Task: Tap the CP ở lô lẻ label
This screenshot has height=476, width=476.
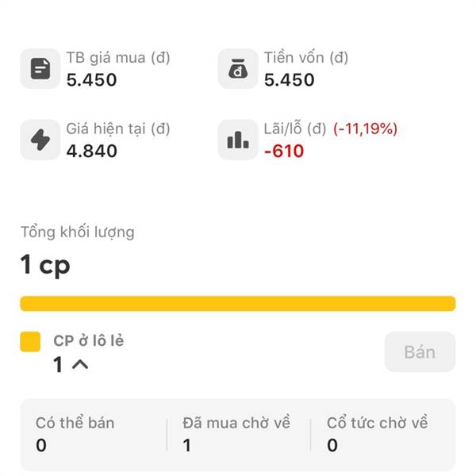Action: [x=89, y=340]
